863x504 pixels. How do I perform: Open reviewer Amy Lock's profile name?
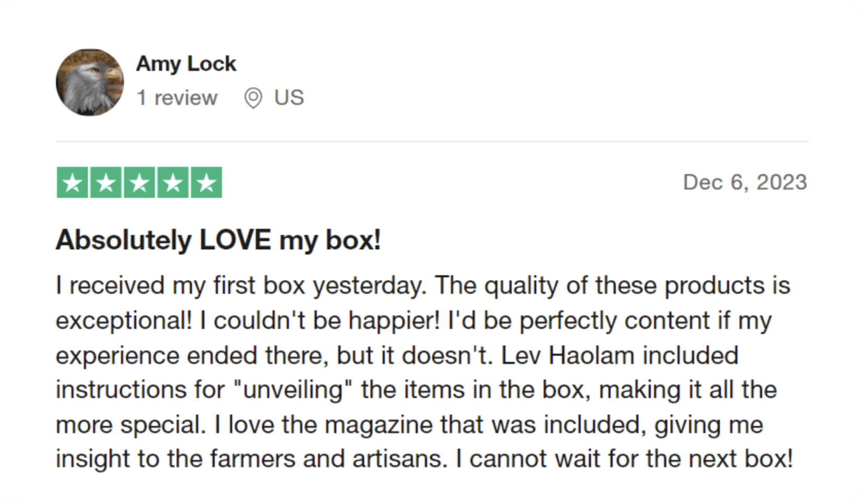pyautogui.click(x=186, y=64)
